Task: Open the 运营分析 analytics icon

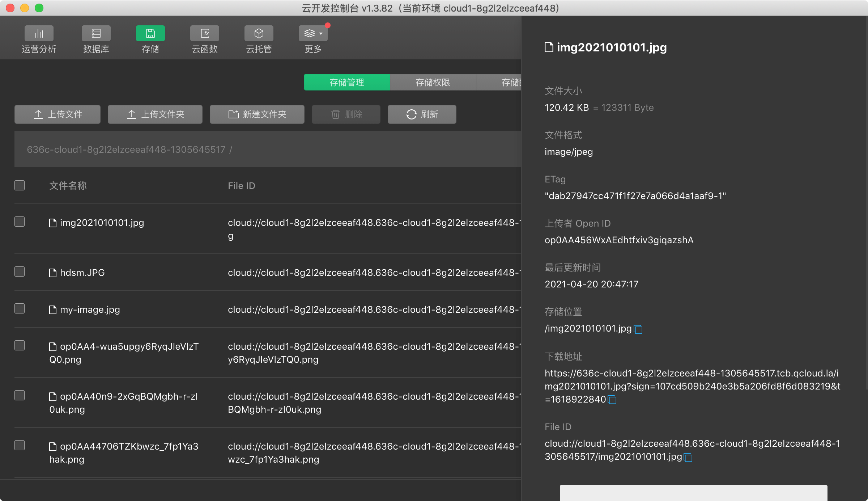Action: coord(39,34)
